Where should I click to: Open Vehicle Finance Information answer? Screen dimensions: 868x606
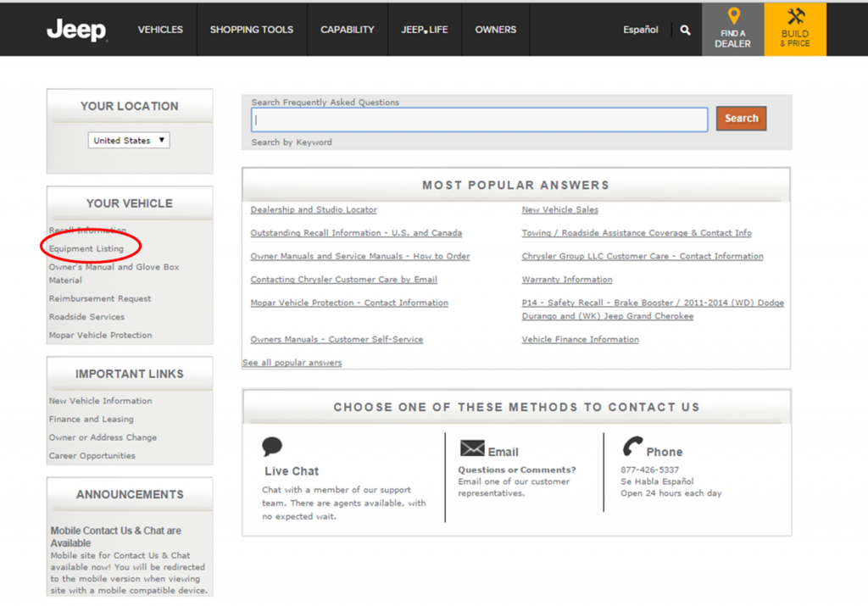point(580,339)
